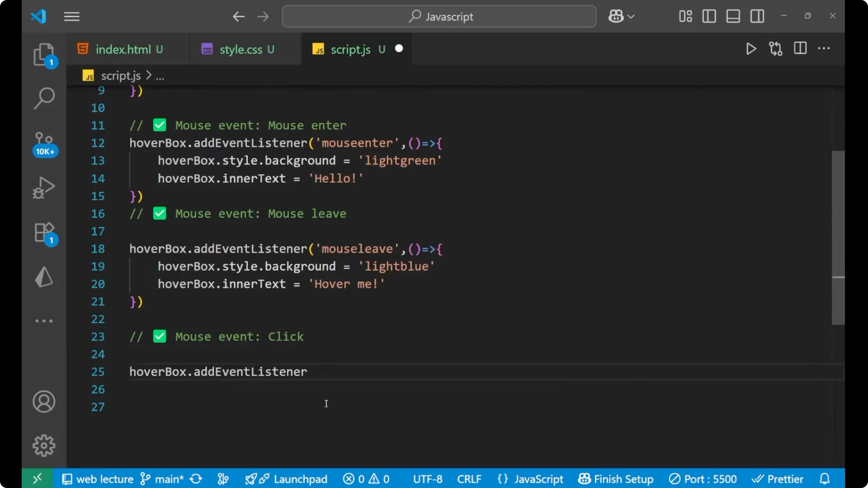Image resolution: width=868 pixels, height=488 pixels.
Task: Select the Extensions icon in activity bar
Action: coord(44,232)
